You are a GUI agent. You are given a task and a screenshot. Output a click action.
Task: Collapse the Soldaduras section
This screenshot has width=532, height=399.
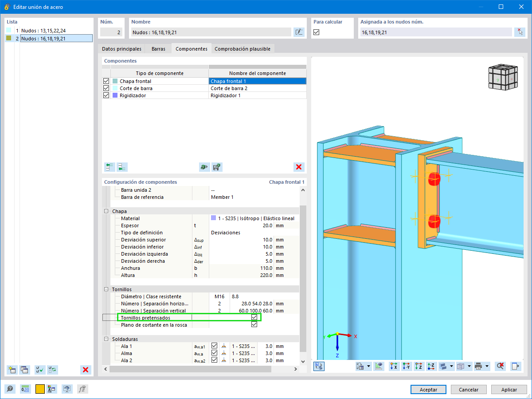(106, 339)
